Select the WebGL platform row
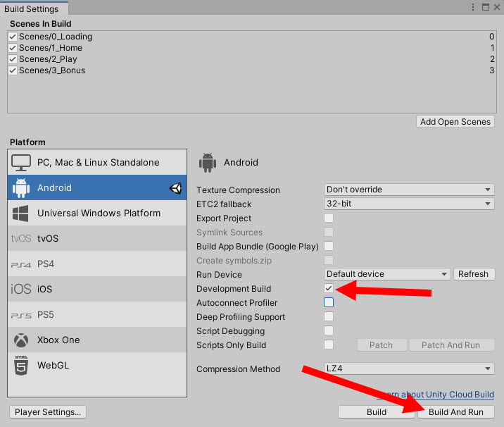The width and height of the screenshot is (504, 427). point(97,366)
